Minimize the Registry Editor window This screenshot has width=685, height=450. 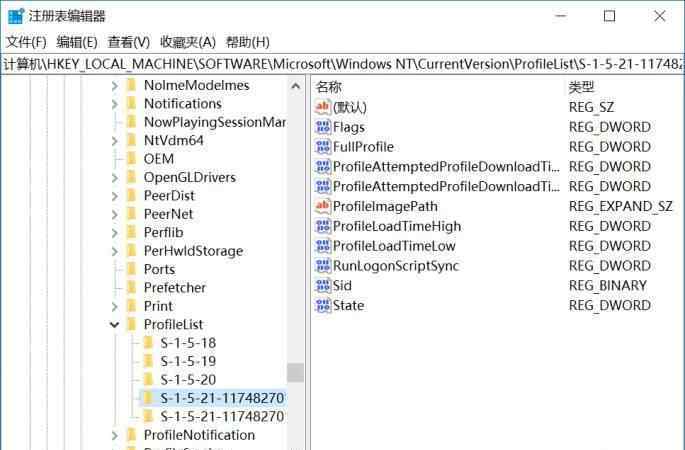[560, 16]
